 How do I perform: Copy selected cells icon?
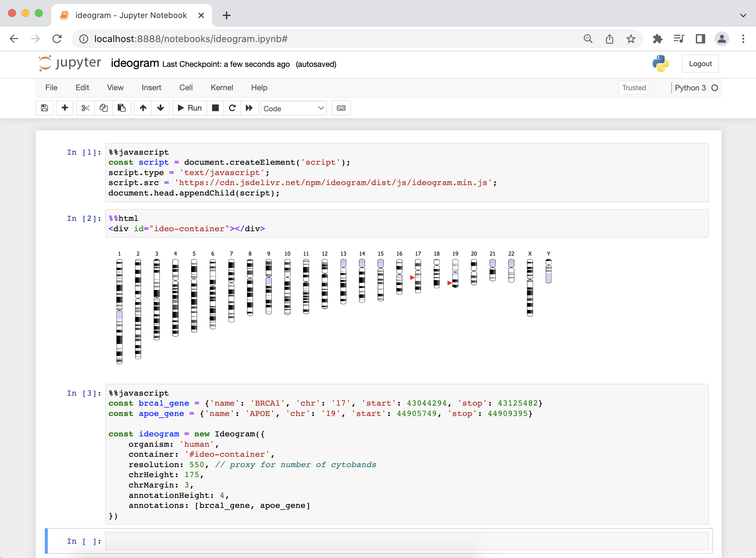[103, 108]
